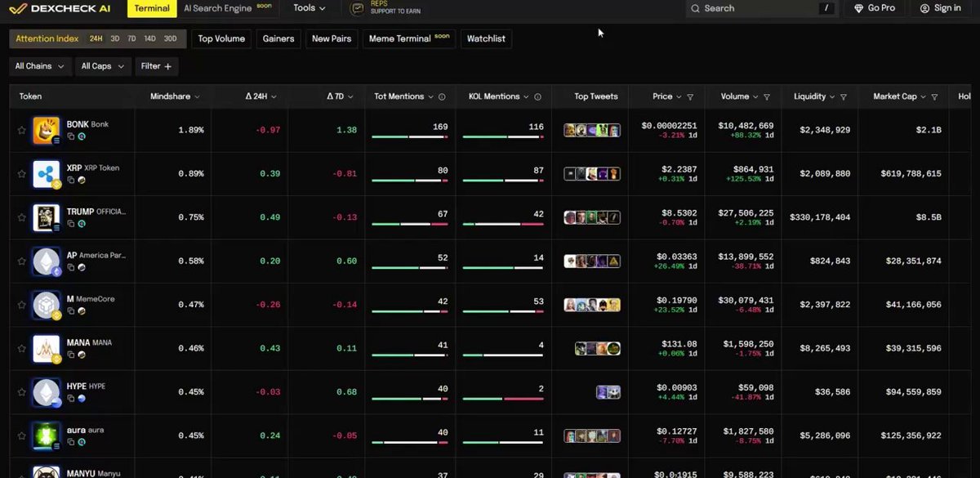This screenshot has width=980, height=478.
Task: Copy the aura token address icon
Action: (71, 442)
